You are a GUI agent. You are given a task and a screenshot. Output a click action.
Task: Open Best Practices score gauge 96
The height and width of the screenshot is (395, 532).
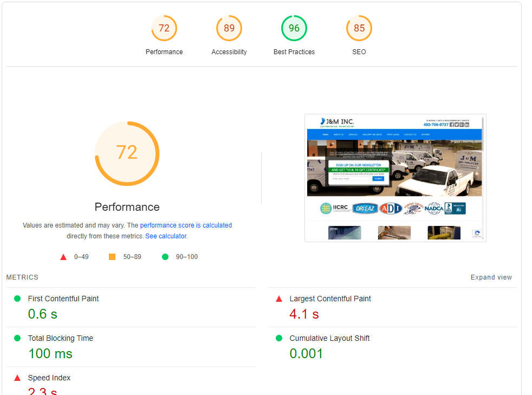(294, 28)
